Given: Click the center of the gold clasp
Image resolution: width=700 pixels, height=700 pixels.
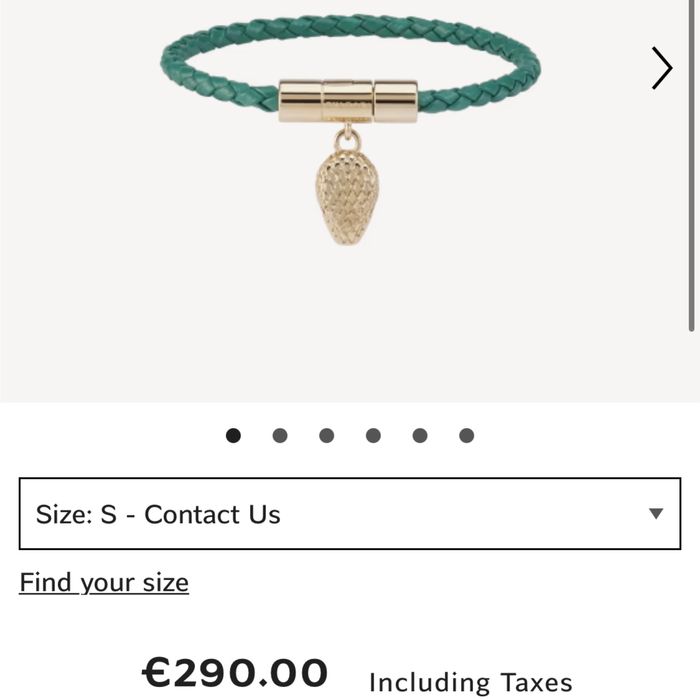Looking at the screenshot, I should (x=347, y=101).
